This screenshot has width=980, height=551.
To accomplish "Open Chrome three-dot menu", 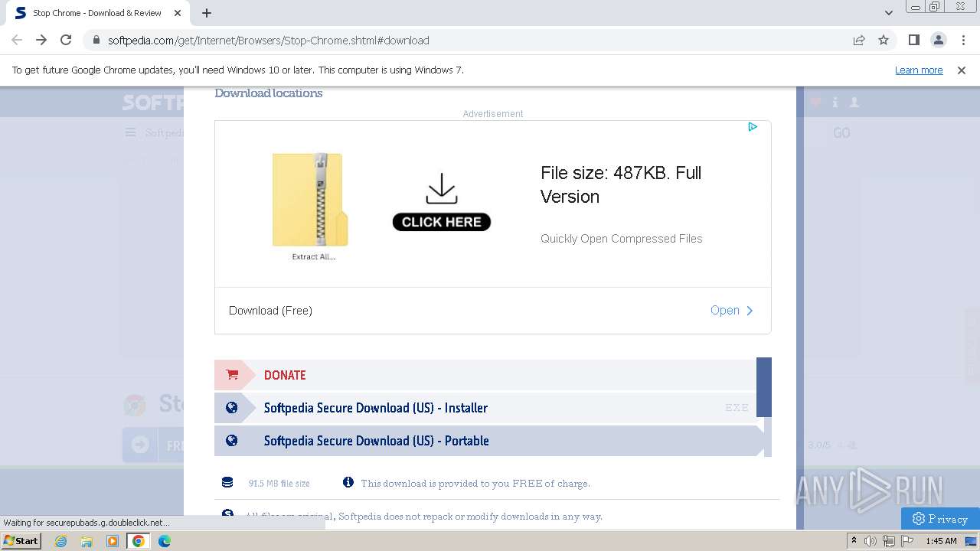I will [x=962, y=40].
